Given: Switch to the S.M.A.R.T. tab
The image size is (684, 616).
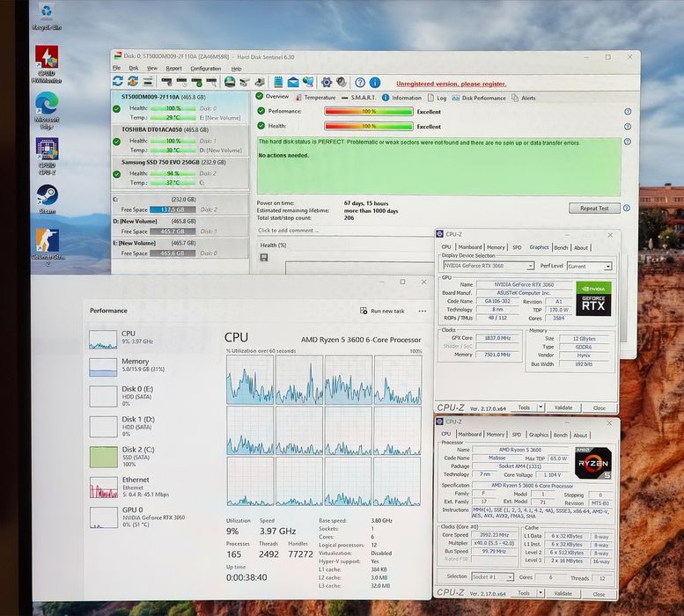Looking at the screenshot, I should (358, 98).
